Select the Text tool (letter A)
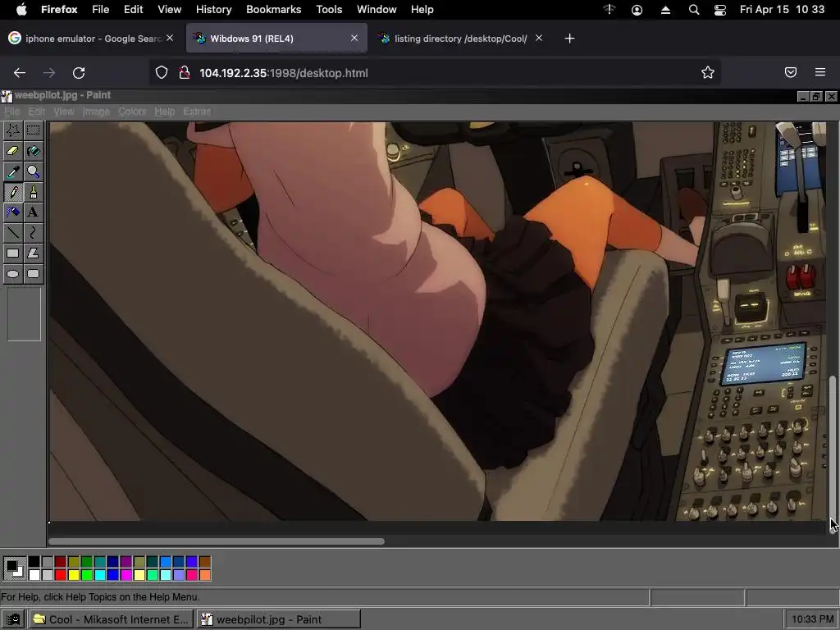Viewport: 840px width, 630px height. pyautogui.click(x=33, y=212)
